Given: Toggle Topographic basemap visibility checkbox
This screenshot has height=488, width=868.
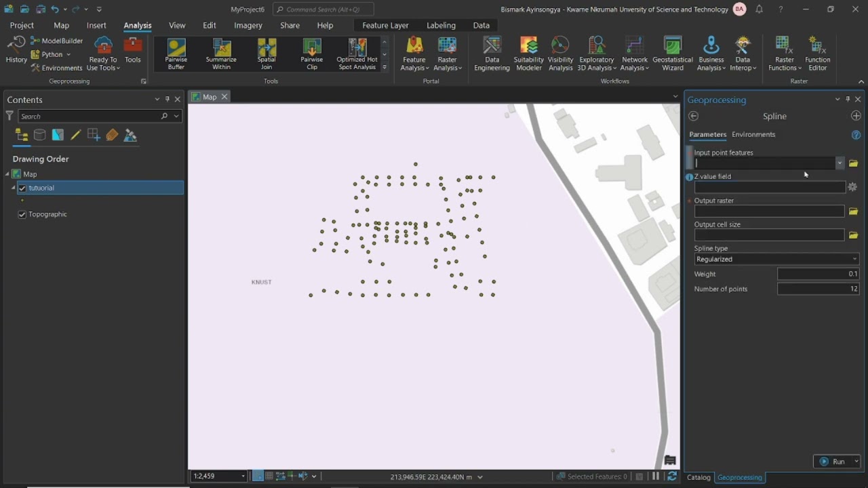Looking at the screenshot, I should [22, 214].
